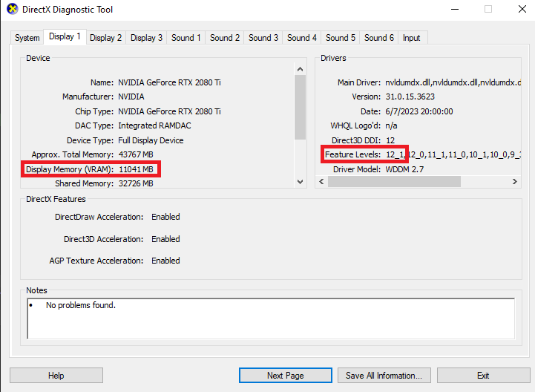This screenshot has height=392, width=535.
Task: Click the Chip Type value text
Action: (170, 111)
